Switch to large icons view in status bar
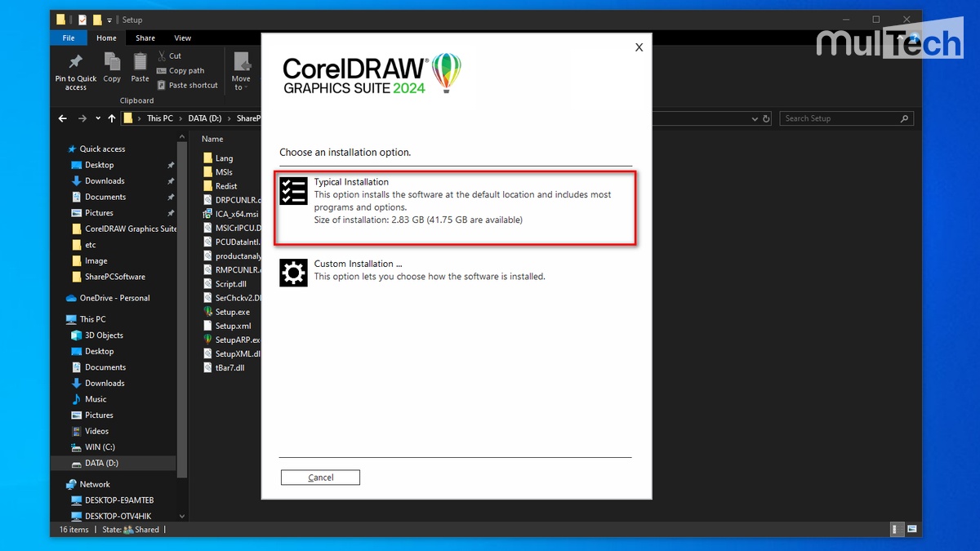 [x=911, y=530]
